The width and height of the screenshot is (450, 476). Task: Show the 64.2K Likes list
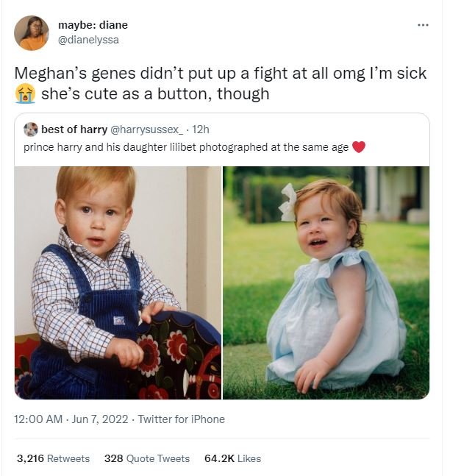[232, 458]
